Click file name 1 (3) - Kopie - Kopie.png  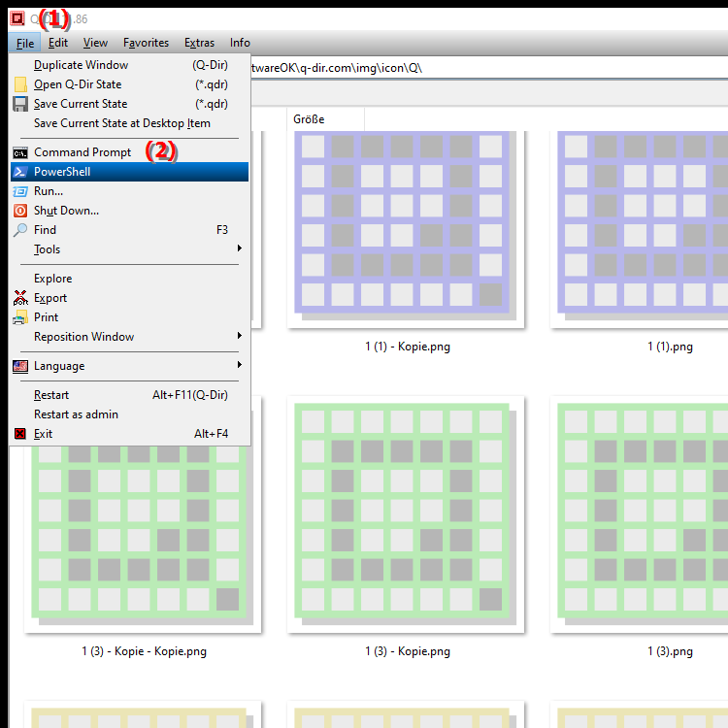(x=145, y=651)
